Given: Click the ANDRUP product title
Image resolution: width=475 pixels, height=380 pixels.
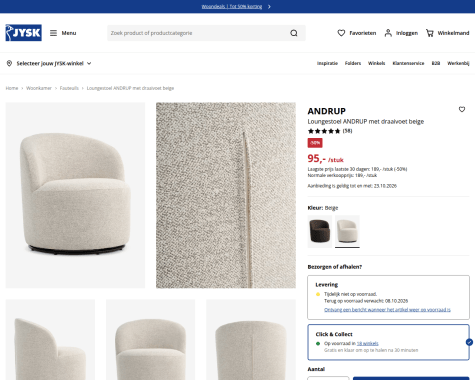Looking at the screenshot, I should tap(327, 111).
